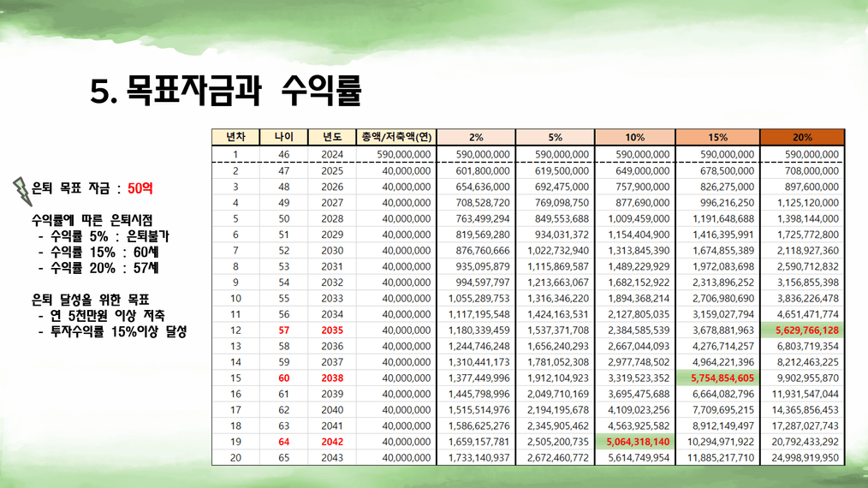Click the 년차 column header
This screenshot has width=868, height=488.
(235, 137)
